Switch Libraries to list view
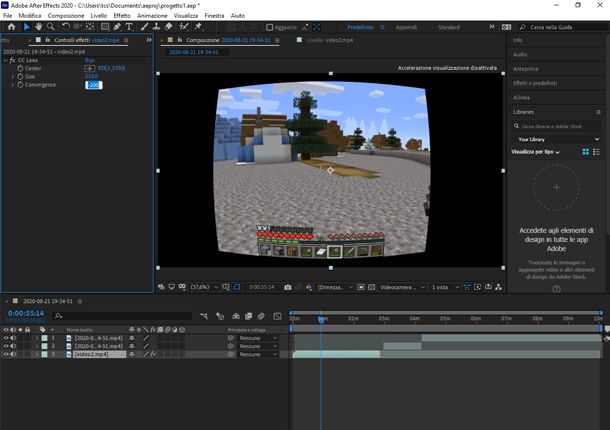This screenshot has width=610, height=430. coord(597,152)
